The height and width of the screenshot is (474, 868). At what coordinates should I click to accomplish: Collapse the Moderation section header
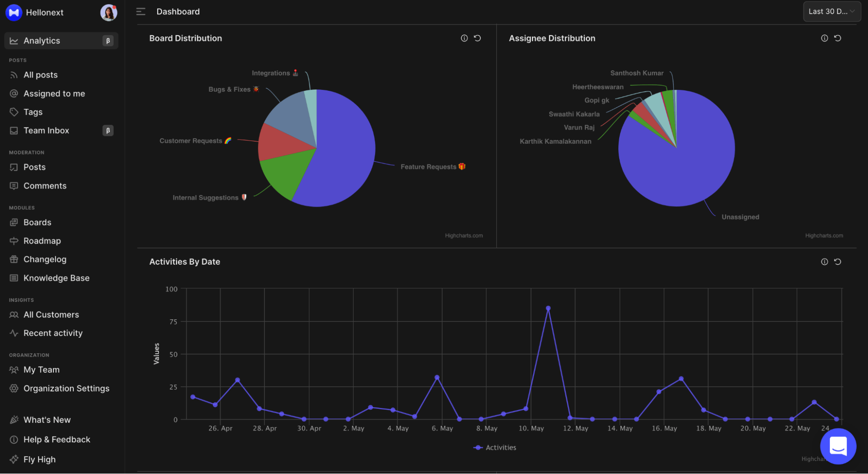click(26, 152)
